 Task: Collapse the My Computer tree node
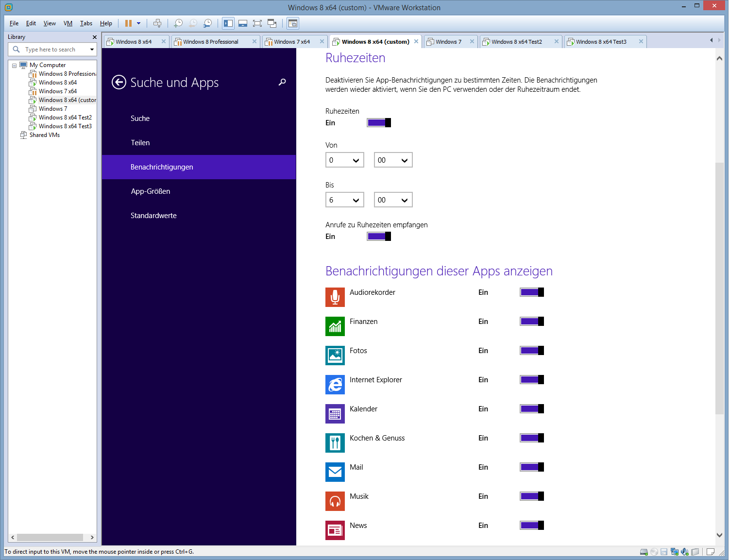click(15, 66)
